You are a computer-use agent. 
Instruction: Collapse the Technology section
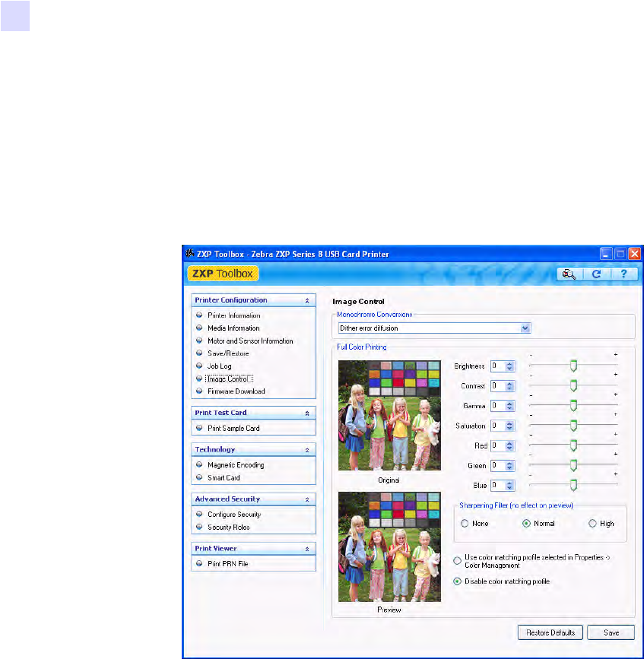click(x=307, y=450)
